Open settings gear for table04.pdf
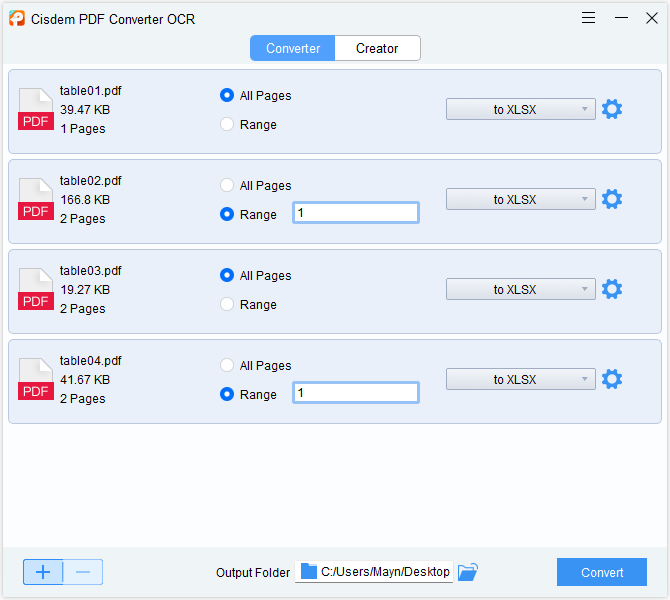Viewport: 670px width, 600px height. point(612,380)
